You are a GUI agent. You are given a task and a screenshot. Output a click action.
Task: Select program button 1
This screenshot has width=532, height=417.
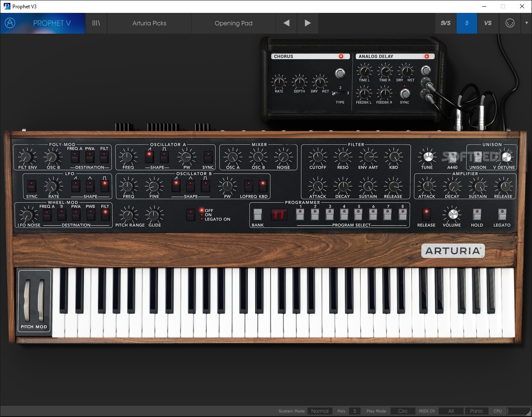[x=300, y=214]
